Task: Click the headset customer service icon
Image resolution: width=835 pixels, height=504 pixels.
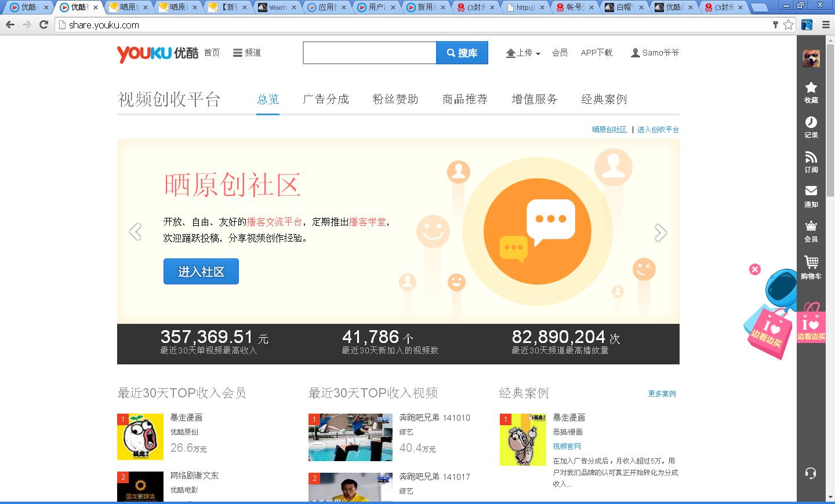Action: point(811,473)
